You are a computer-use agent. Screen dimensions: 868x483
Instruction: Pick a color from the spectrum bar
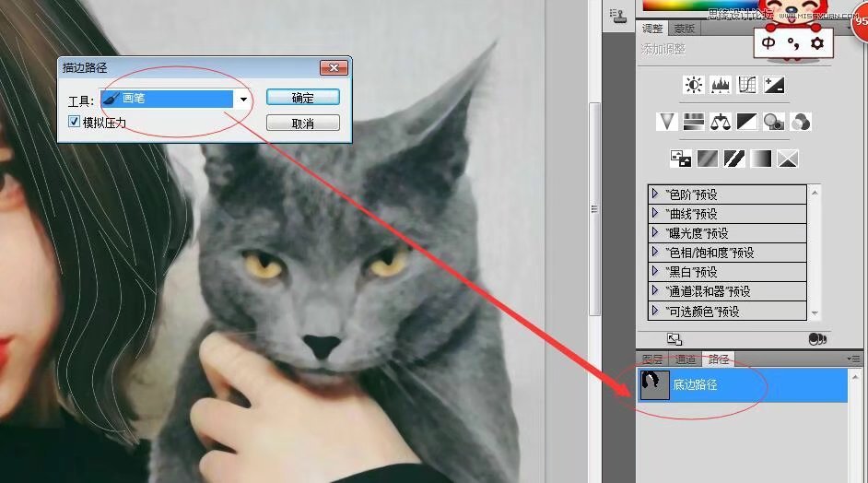click(x=700, y=5)
